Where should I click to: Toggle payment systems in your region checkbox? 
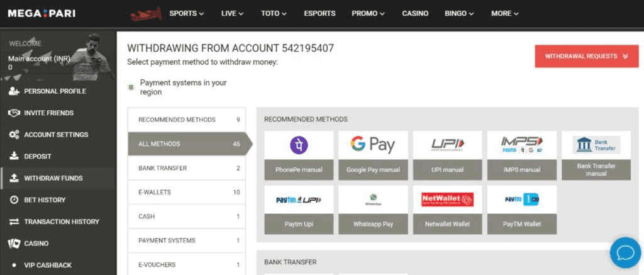(x=131, y=87)
